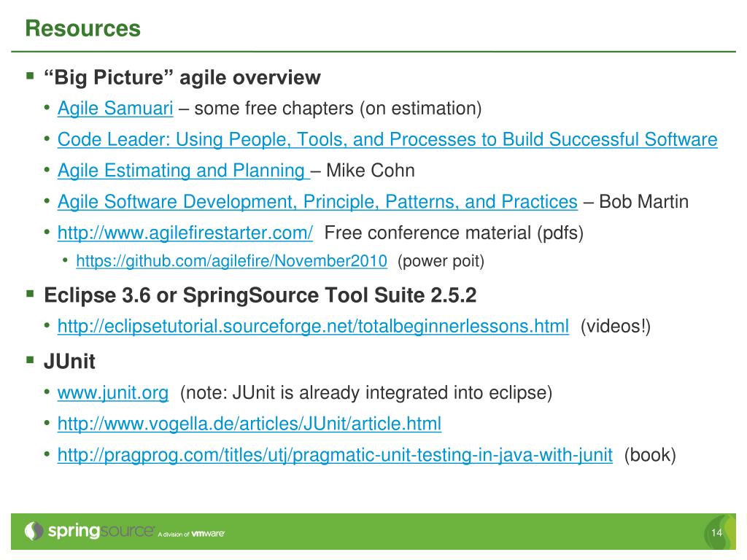This screenshot has height=560, width=747.
Task: Open Agile Software Development, Principle, Patterns link
Action: click(x=317, y=202)
